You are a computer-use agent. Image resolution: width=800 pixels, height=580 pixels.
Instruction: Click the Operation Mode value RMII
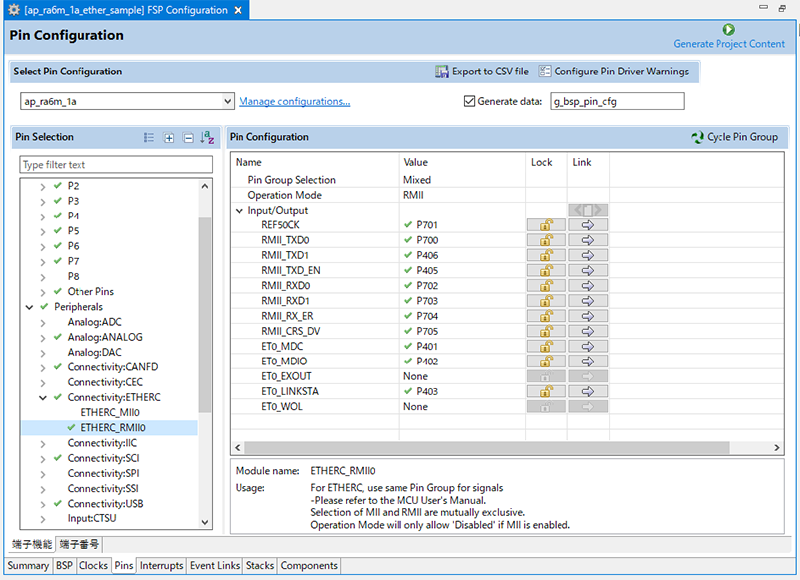coord(413,195)
